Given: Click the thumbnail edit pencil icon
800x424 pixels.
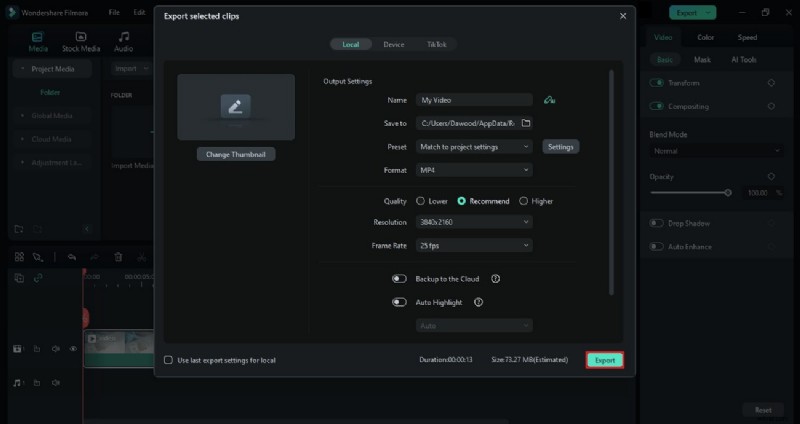Looking at the screenshot, I should (x=236, y=106).
